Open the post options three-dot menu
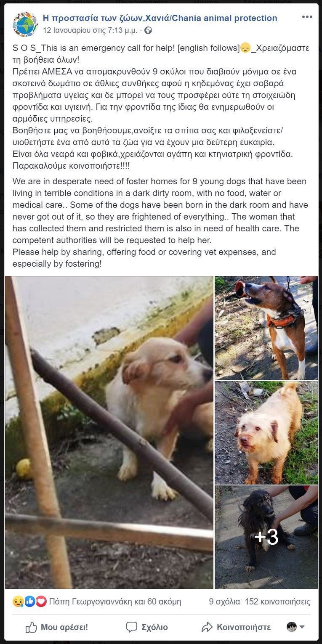322x644 pixels. click(x=307, y=18)
